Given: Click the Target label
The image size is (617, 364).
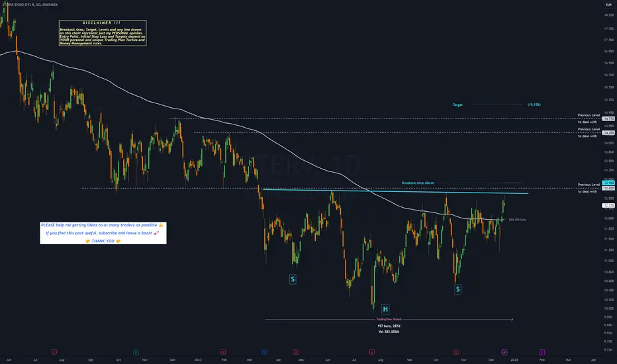Looking at the screenshot, I should tap(457, 105).
